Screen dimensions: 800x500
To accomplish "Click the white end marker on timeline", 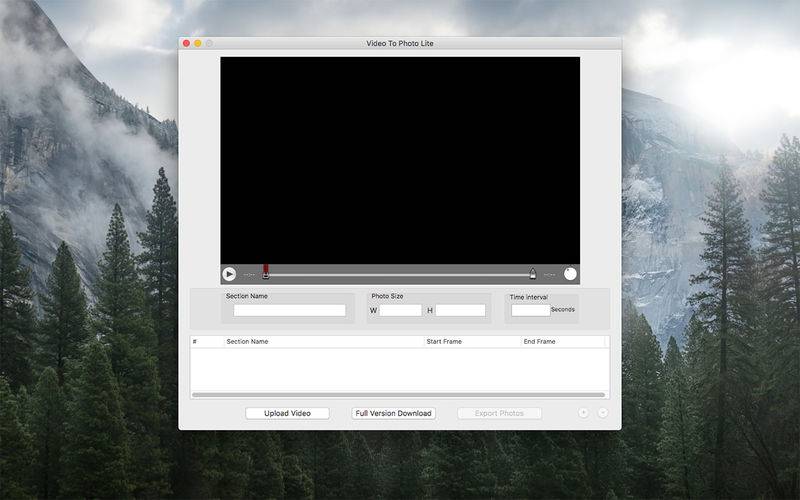I will [x=533, y=273].
